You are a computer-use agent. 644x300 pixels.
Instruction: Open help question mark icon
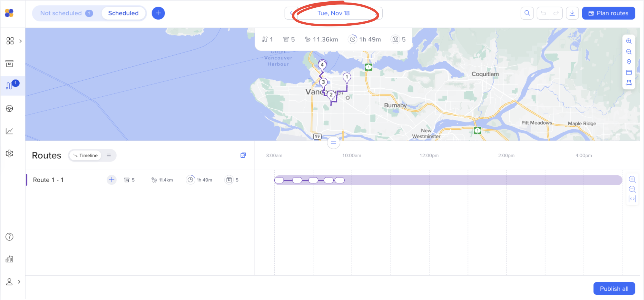point(9,237)
